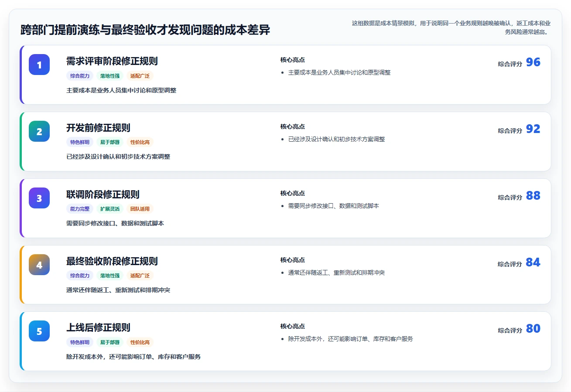Click bold description under 联调阶段修正规则 tags
This screenshot has width=571, height=392.
[115, 223]
